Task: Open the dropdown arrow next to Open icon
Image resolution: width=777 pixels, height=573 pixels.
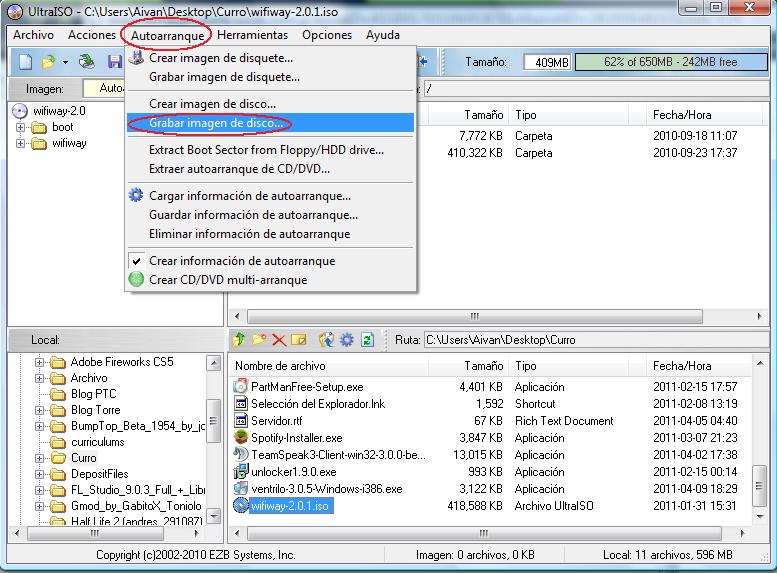Action: [x=65, y=62]
